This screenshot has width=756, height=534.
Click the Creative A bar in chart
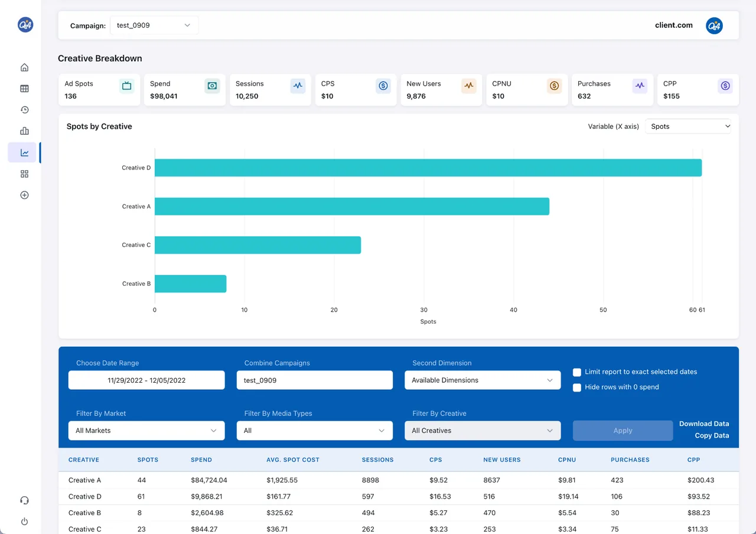[x=352, y=206]
